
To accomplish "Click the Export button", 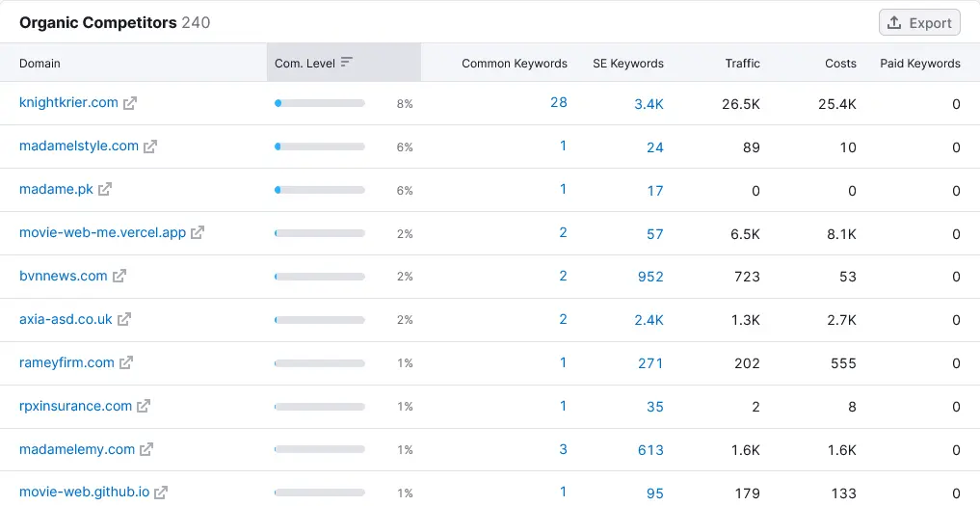I will click(919, 22).
